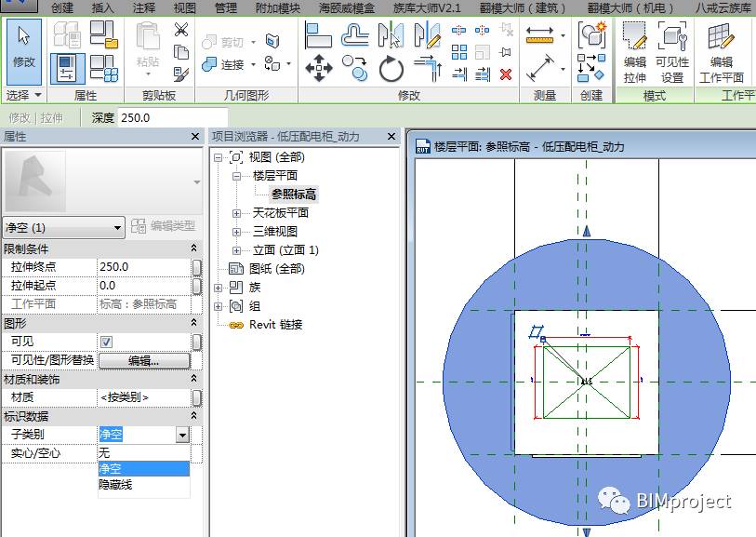756x537 pixels.
Task: Click the red Delete X icon
Action: (x=505, y=74)
